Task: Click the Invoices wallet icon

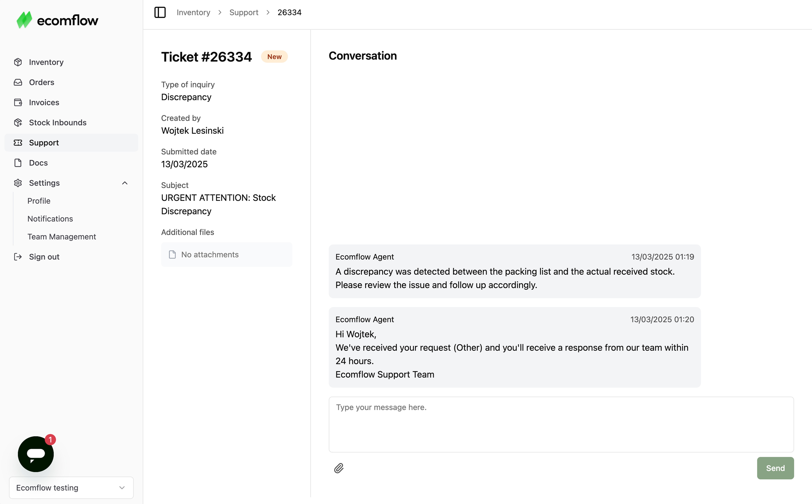Action: pyautogui.click(x=18, y=102)
